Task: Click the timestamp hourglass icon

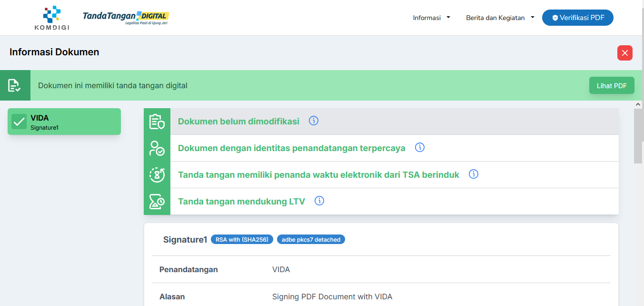Action: tap(157, 175)
